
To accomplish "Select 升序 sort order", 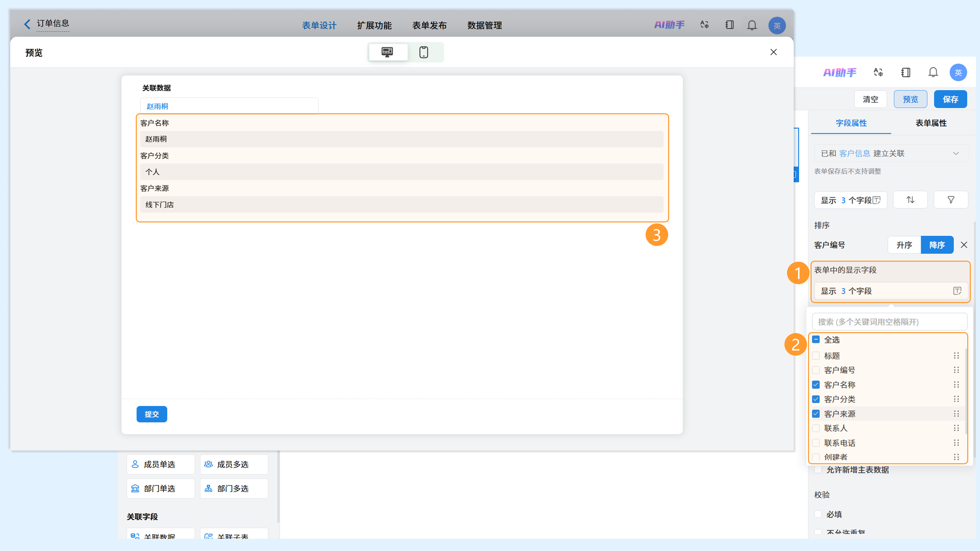I will 904,245.
